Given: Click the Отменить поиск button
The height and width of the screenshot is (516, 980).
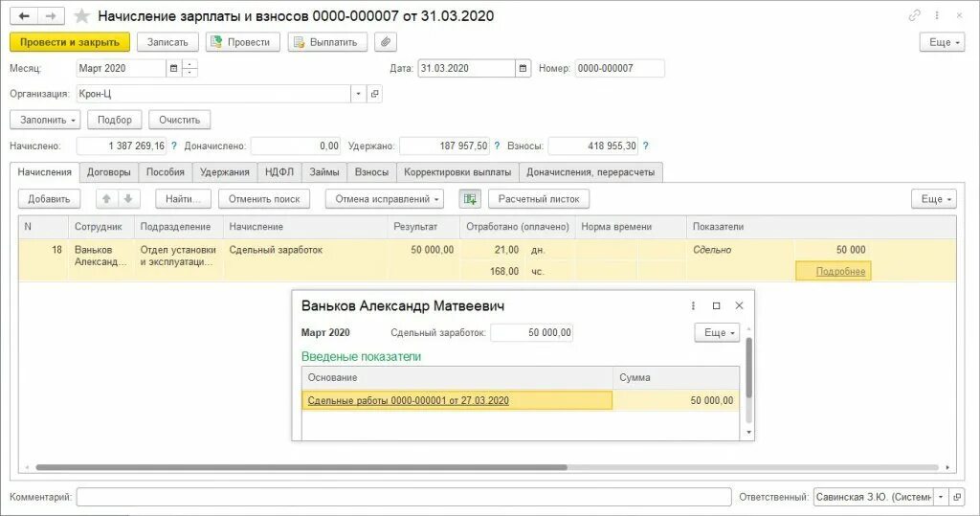Looking at the screenshot, I should click(x=264, y=199).
